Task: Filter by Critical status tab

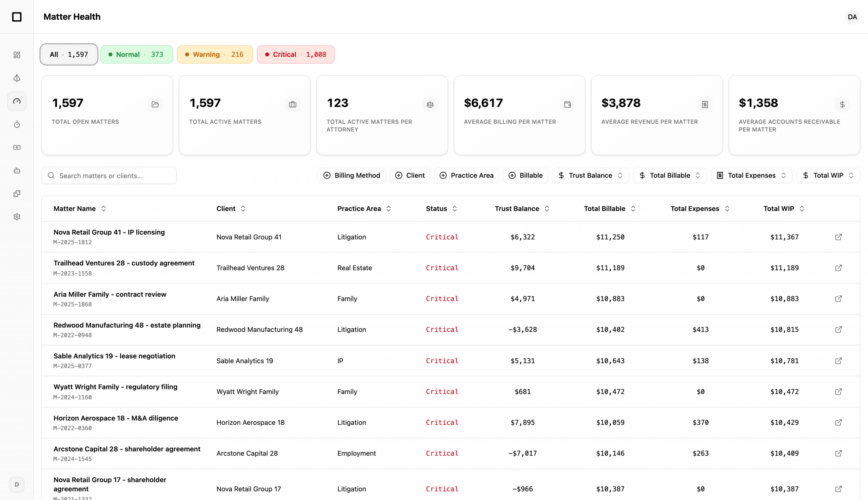Action: [296, 54]
